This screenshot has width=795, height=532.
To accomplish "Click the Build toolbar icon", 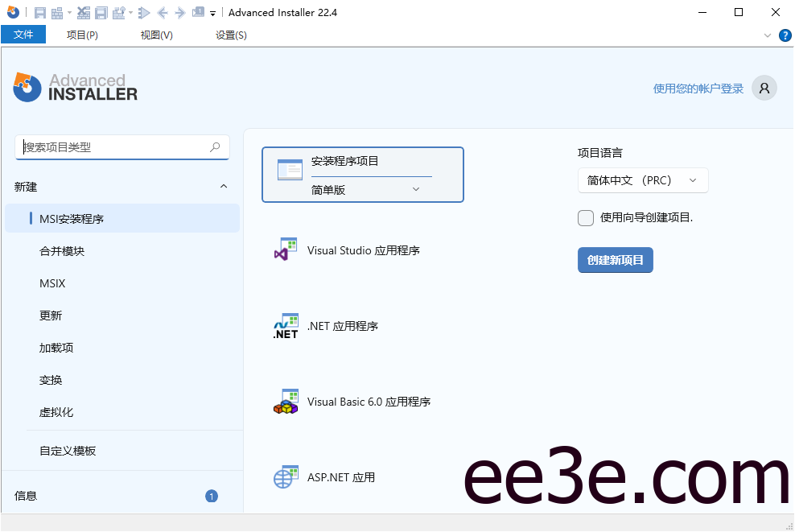I will (58, 12).
